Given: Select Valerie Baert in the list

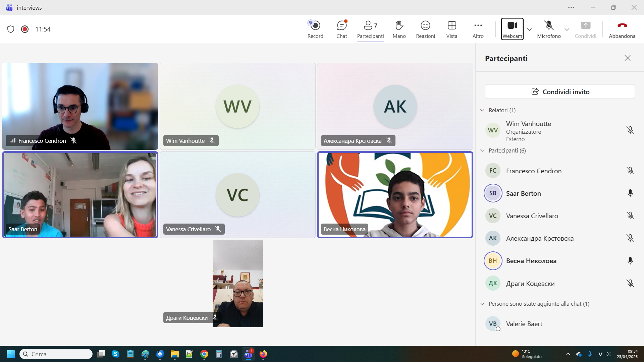Looking at the screenshot, I should [559, 324].
